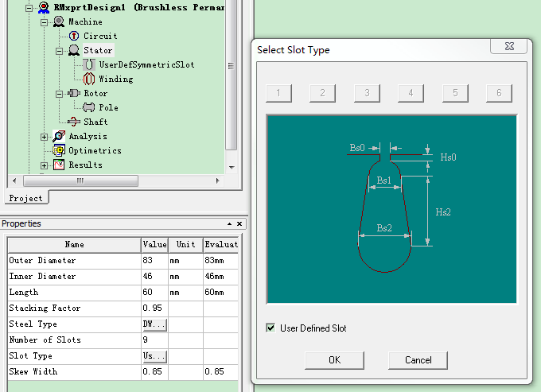The image size is (541, 392).
Task: Close the Properties panel
Action: click(x=239, y=223)
